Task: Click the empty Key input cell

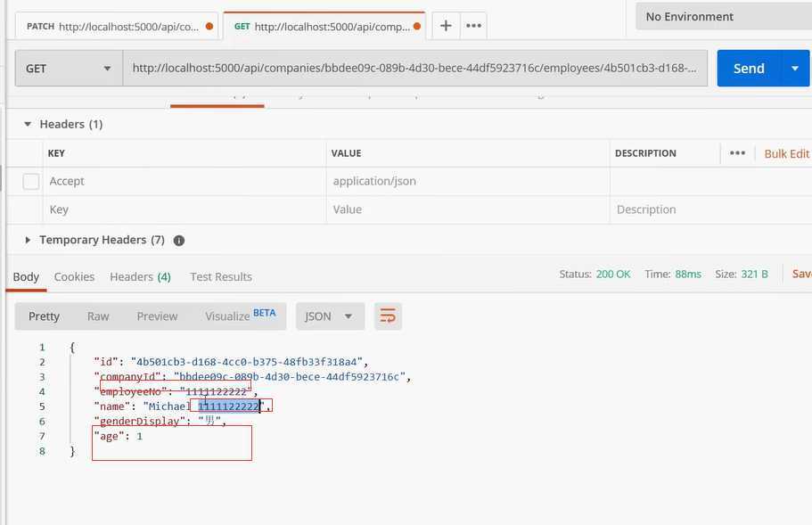Action: tap(185, 209)
